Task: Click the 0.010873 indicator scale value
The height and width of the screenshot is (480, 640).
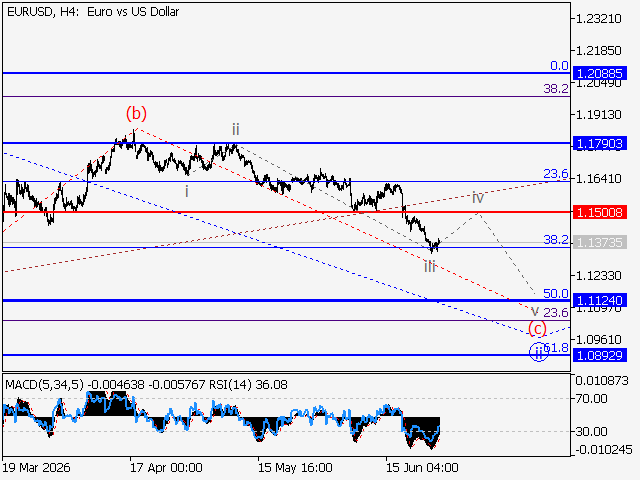Action: 602,381
